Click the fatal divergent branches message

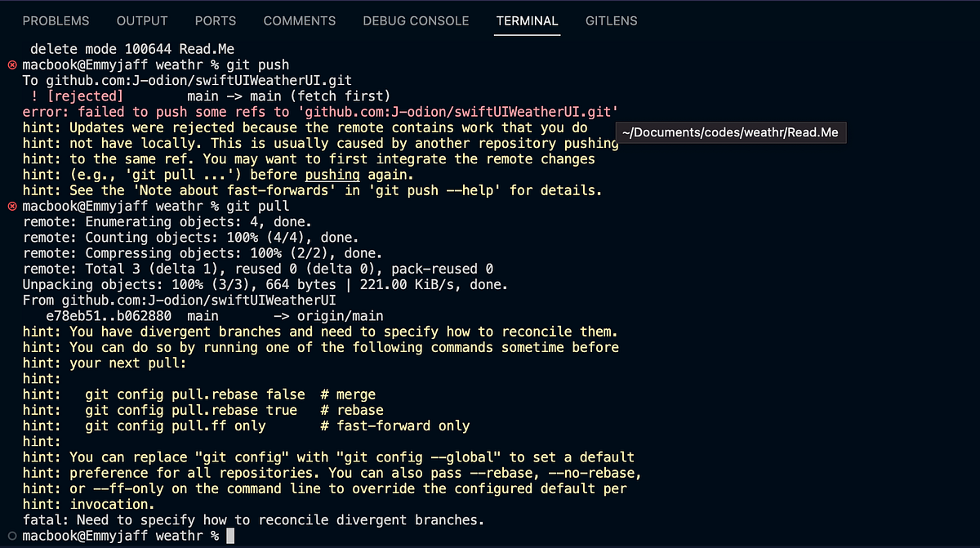pyautogui.click(x=252, y=519)
